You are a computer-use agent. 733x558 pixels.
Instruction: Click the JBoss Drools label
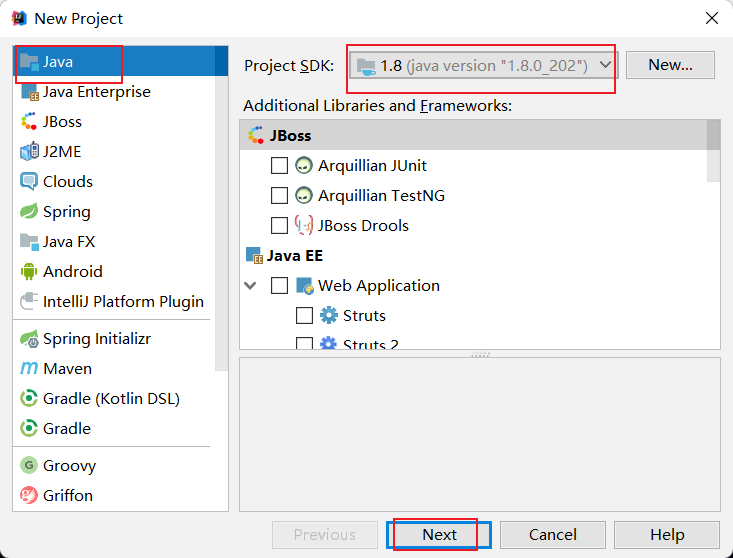[x=363, y=225]
